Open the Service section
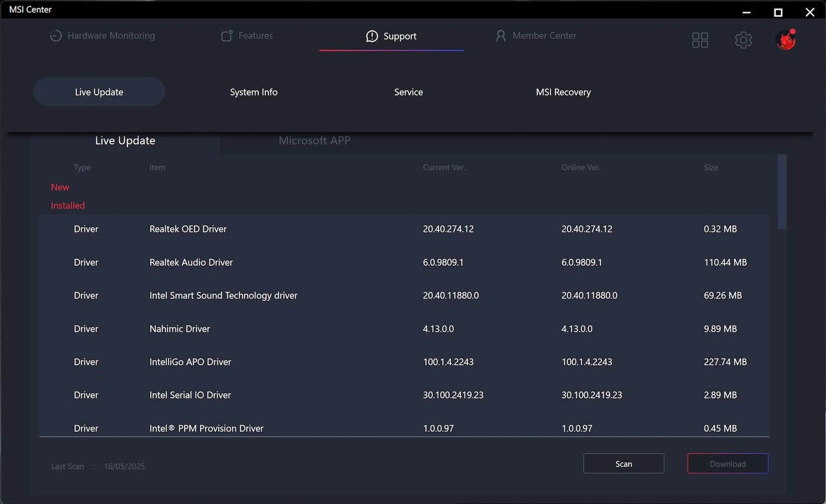 408,92
